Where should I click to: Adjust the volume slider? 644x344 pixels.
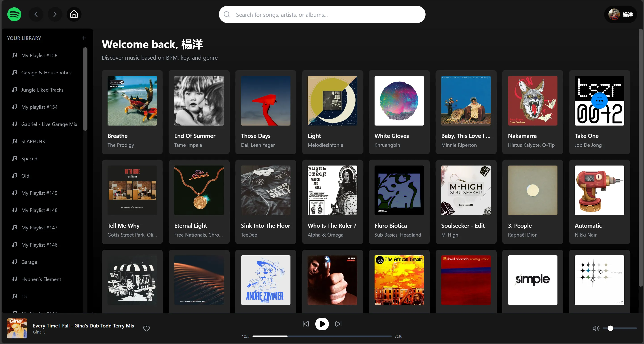point(620,328)
